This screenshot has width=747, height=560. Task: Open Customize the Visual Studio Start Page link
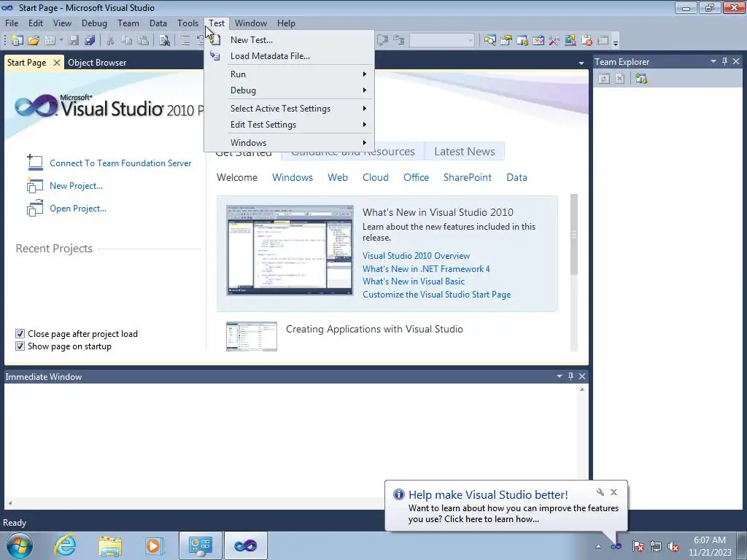(436, 295)
